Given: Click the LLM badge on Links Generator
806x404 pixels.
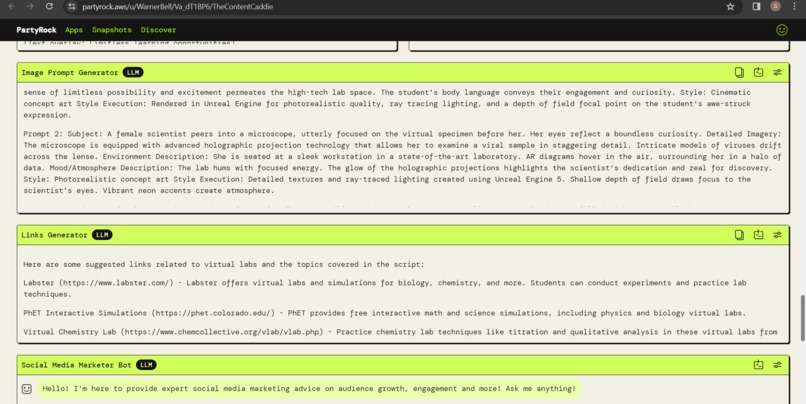Looking at the screenshot, I should pyautogui.click(x=102, y=235).
